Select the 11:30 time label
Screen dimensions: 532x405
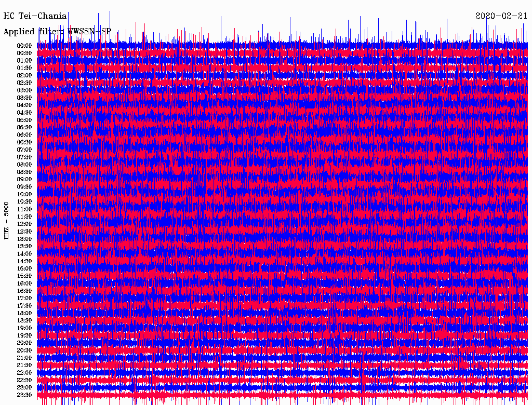pyautogui.click(x=24, y=217)
